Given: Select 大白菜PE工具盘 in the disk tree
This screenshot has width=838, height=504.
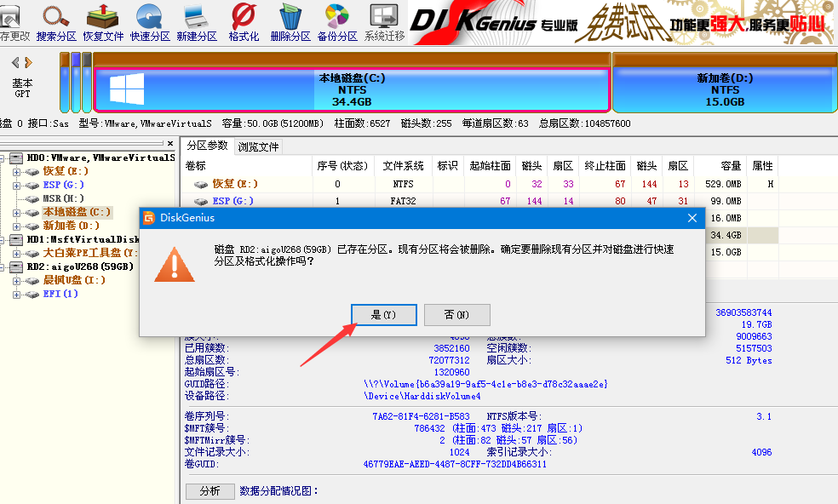Looking at the screenshot, I should point(89,253).
